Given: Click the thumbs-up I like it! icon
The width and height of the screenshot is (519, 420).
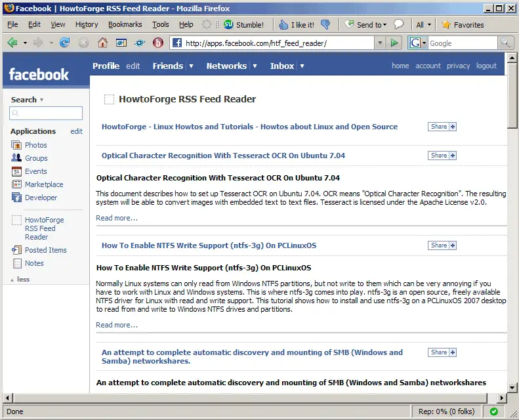Looking at the screenshot, I should pyautogui.click(x=283, y=24).
